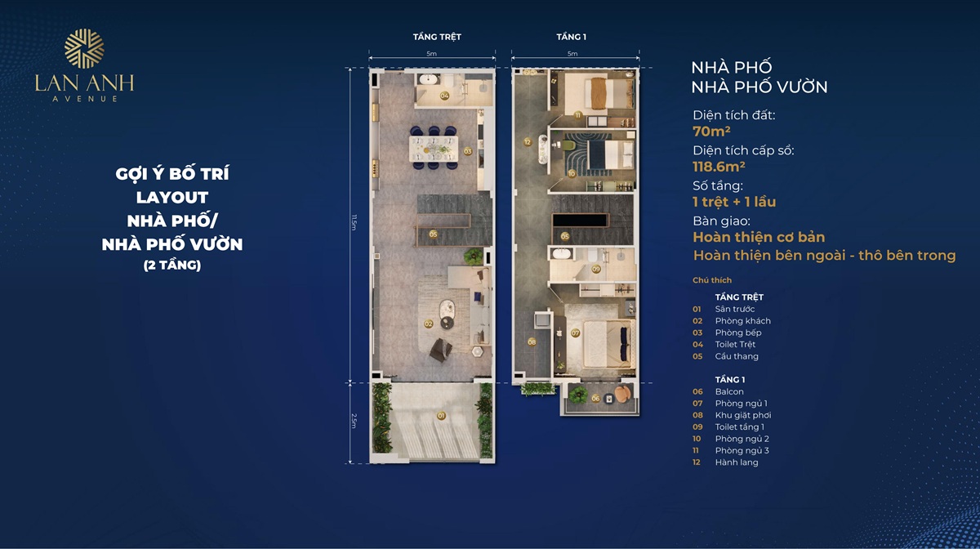Select marker 02 in the living room
The image size is (980, 549).
(x=428, y=324)
